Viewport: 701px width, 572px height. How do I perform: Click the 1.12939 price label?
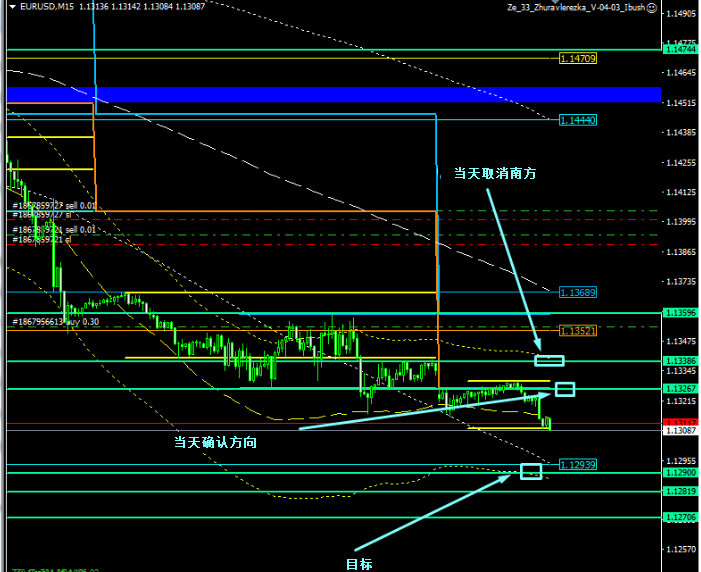pyautogui.click(x=578, y=465)
